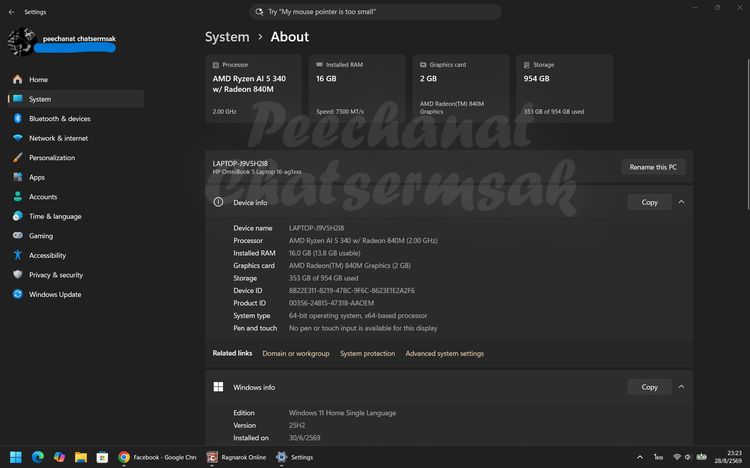Click the Rename this PC button
This screenshot has height=468, width=750.
pyautogui.click(x=653, y=167)
